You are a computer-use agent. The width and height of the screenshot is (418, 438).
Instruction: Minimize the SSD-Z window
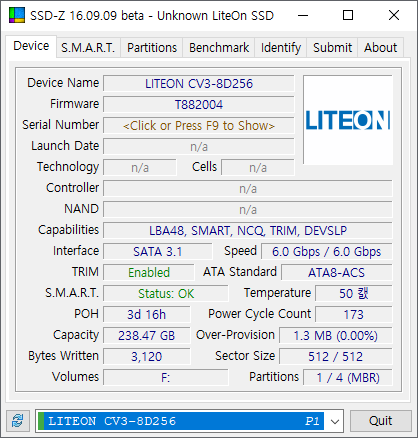303,15
